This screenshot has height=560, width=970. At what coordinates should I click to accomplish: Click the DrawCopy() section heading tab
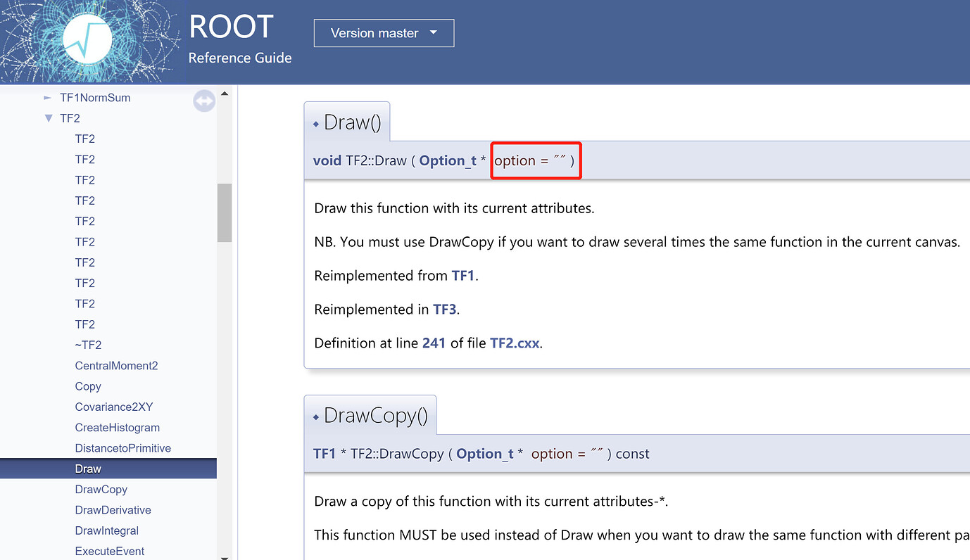pos(370,416)
